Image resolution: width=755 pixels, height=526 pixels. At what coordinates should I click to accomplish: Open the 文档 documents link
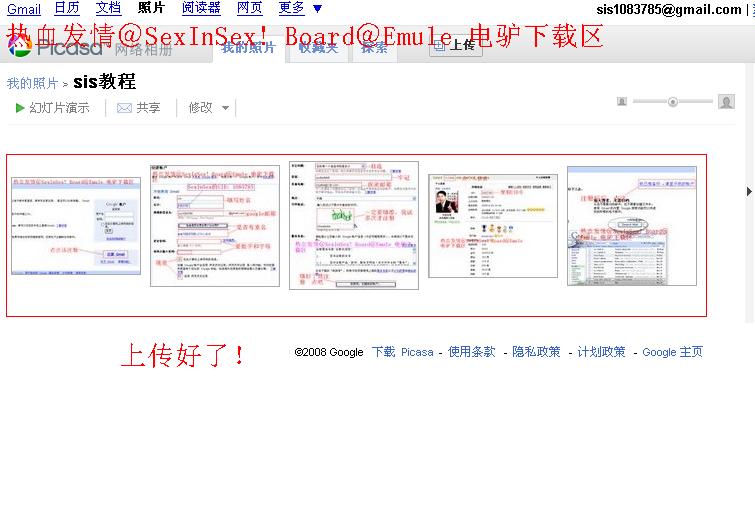108,8
